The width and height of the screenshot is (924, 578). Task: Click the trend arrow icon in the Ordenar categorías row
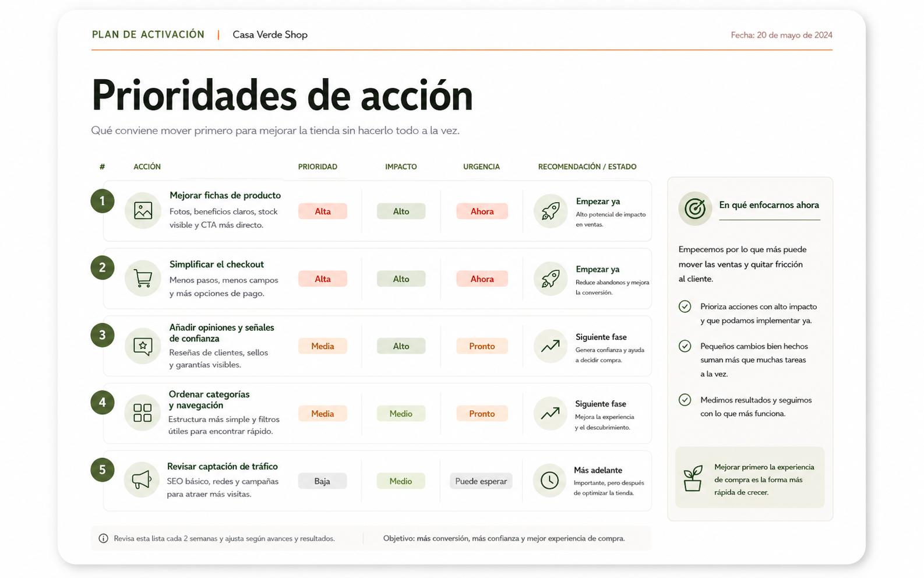pos(550,413)
